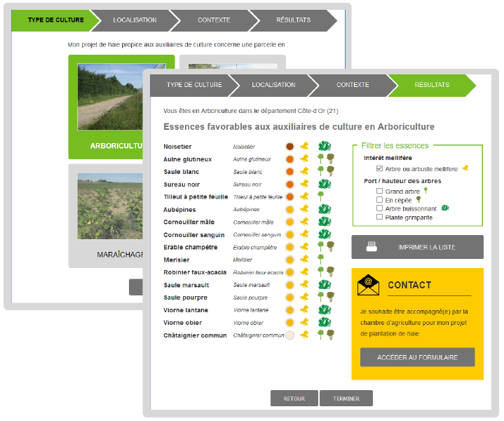The width and height of the screenshot is (504, 421).
Task: Uncheck the Arbre ou arbuste mellifère checkbox
Action: (379, 168)
